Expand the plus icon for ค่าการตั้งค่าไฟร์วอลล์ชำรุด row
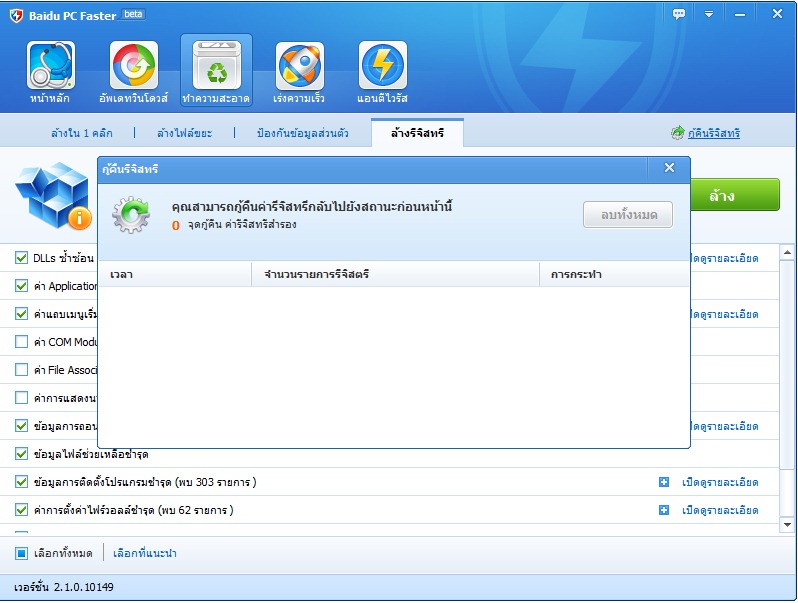This screenshot has height=603, width=798. click(664, 510)
